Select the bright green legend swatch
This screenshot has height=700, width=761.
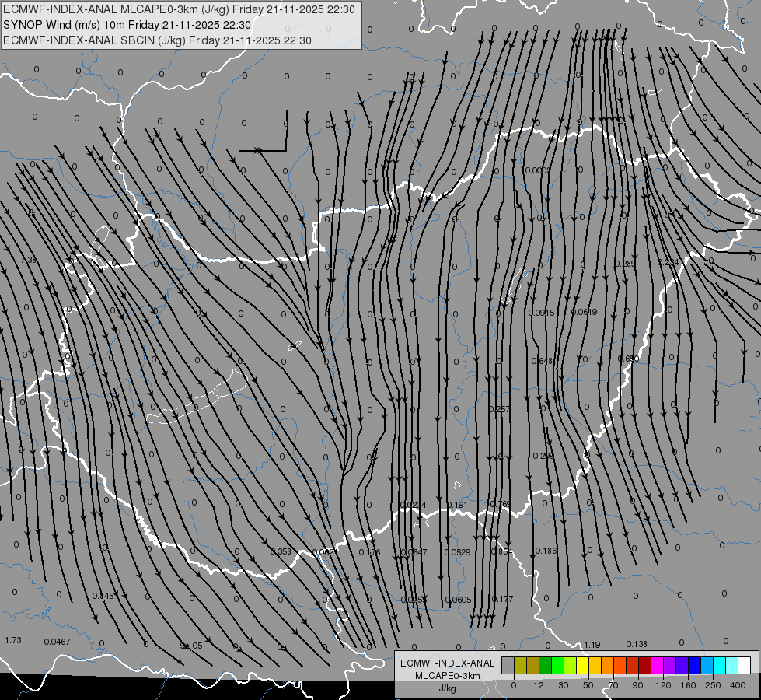pos(557,665)
